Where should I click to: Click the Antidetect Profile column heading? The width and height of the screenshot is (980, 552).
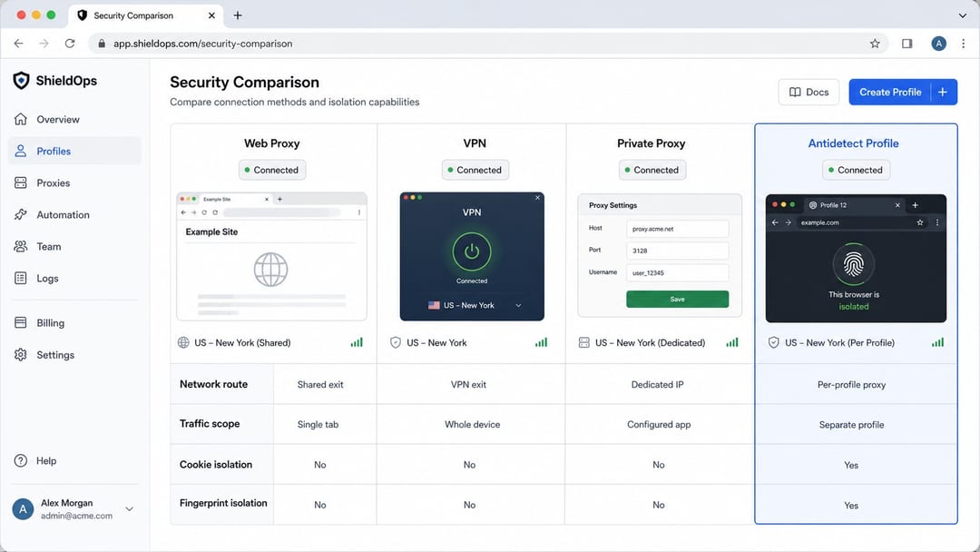(x=853, y=143)
